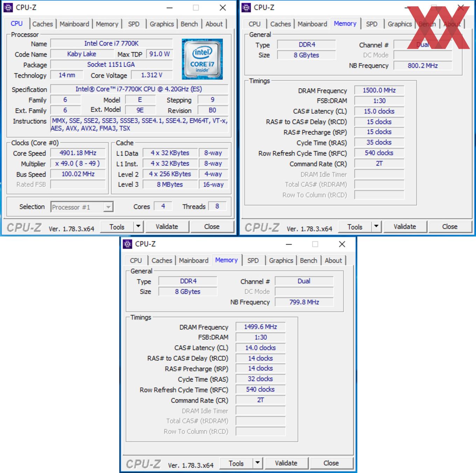
Task: Click Validate button in bottom Memory window
Action: 286,463
